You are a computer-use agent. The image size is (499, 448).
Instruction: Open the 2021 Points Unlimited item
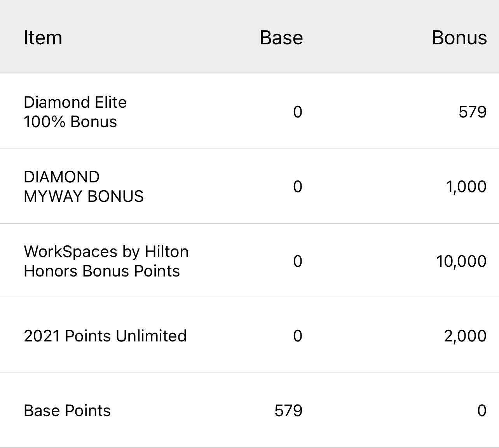point(105,336)
